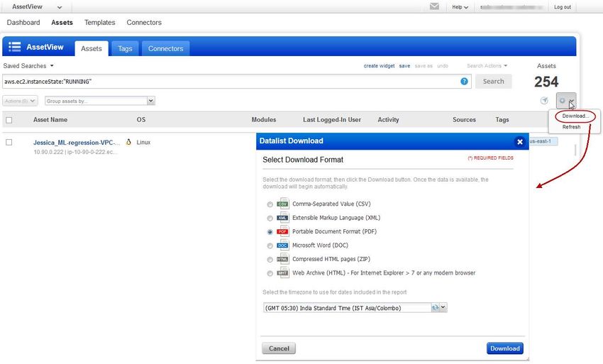The width and height of the screenshot is (603, 364).
Task: Switch to the Assets tab
Action: [92, 48]
